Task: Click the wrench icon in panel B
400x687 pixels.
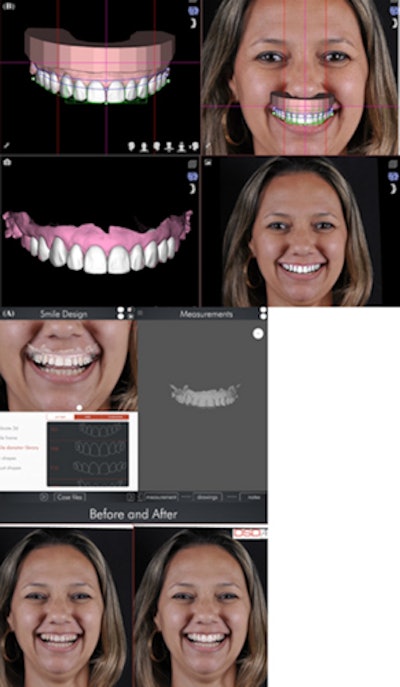Action: [x=7, y=146]
